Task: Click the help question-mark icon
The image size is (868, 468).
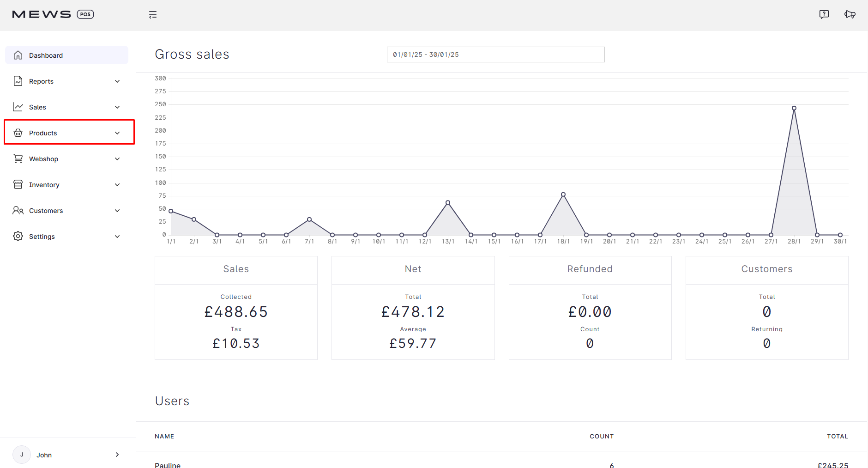Action: click(824, 14)
